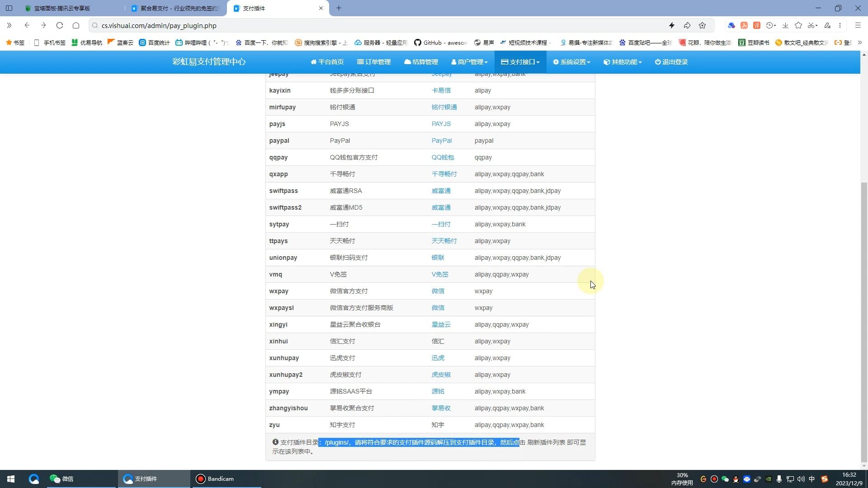Toggle the browser sidebar panel icon
Image resolution: width=868 pixels, height=488 pixels.
coord(9,8)
